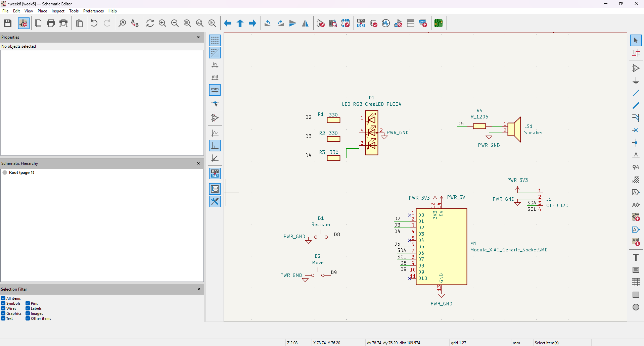Choose the Add Text tool
The width and height of the screenshot is (644, 346).
coord(636,257)
